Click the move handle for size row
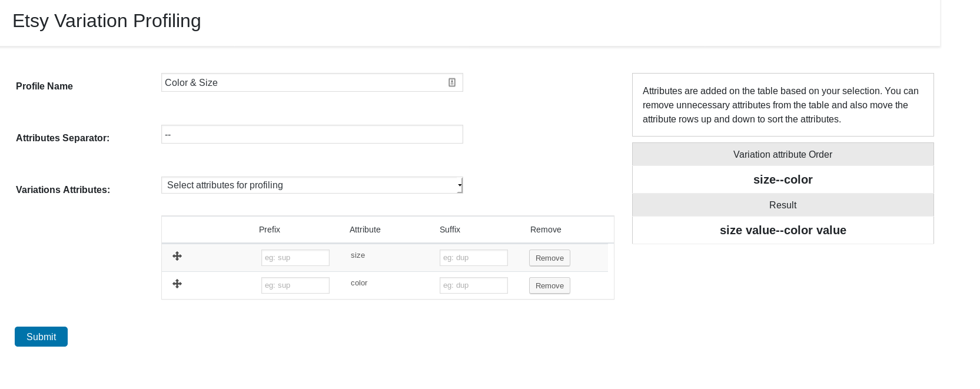Screen dimensions: 980x389 177,256
